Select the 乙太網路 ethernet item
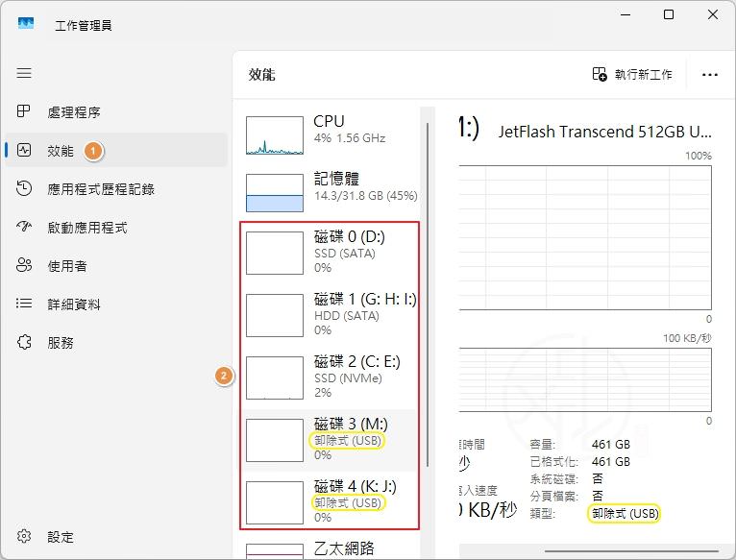This screenshot has height=560, width=736. click(x=327, y=549)
